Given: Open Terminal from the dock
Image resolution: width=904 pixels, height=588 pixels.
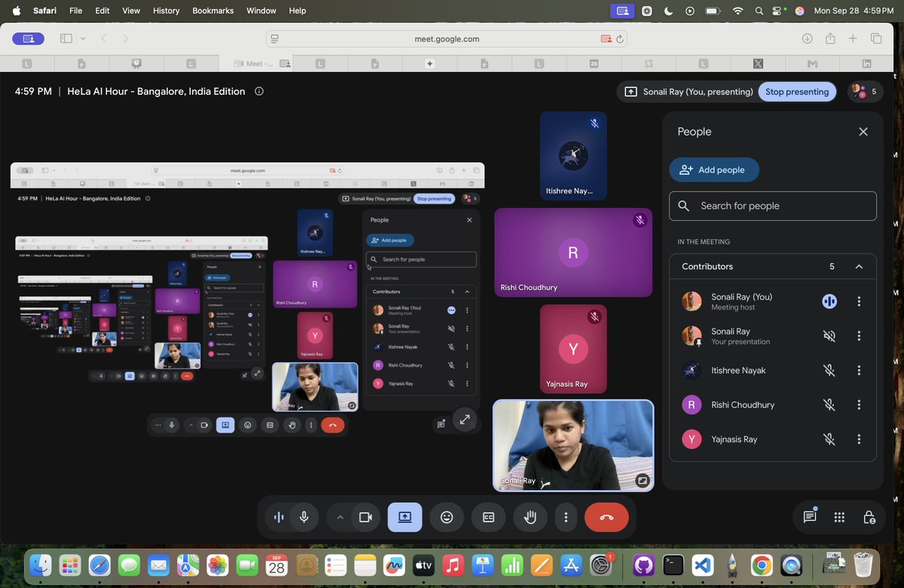Looking at the screenshot, I should (x=673, y=565).
